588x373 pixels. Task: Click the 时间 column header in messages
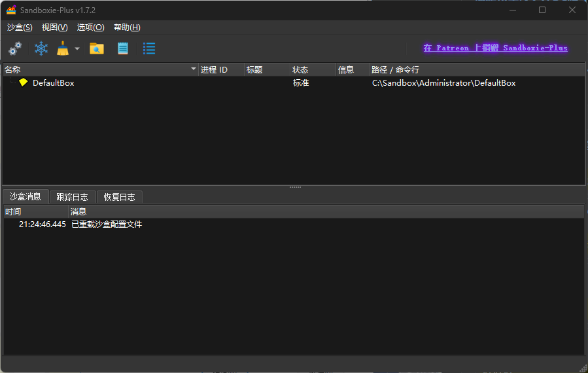point(36,211)
